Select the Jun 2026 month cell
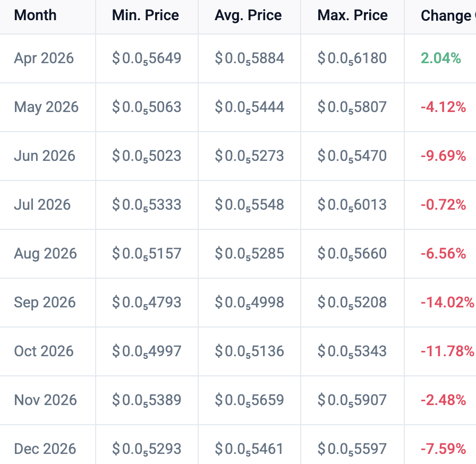Viewport: 476px width, 464px height. pos(45,156)
